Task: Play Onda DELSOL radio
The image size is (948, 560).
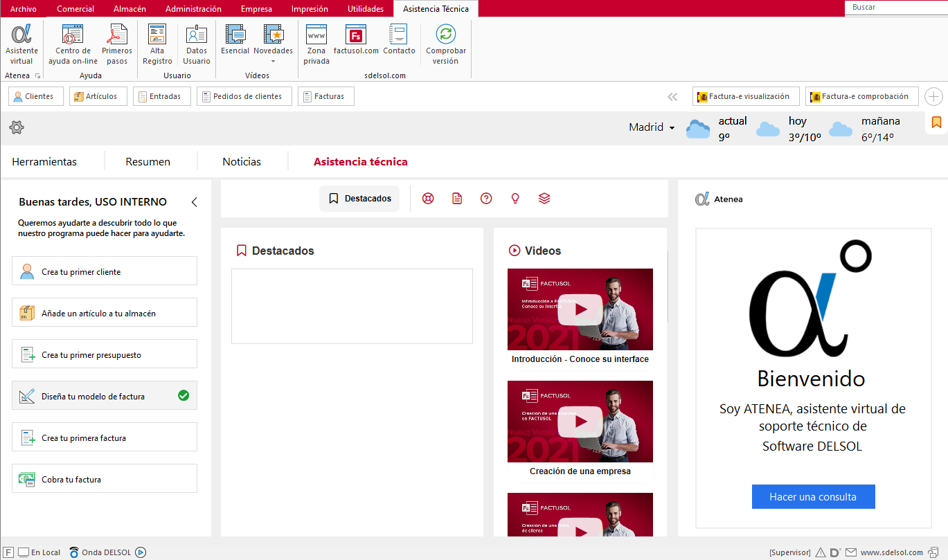Action: [141, 552]
